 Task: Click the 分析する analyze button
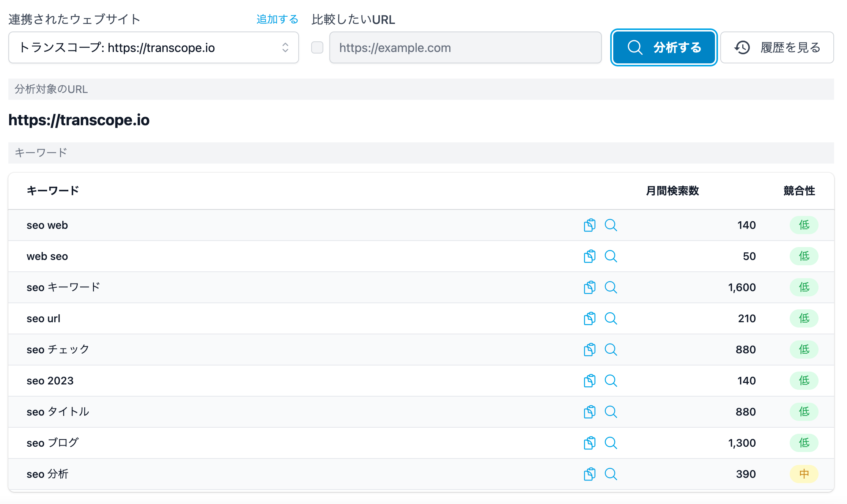[x=664, y=47]
